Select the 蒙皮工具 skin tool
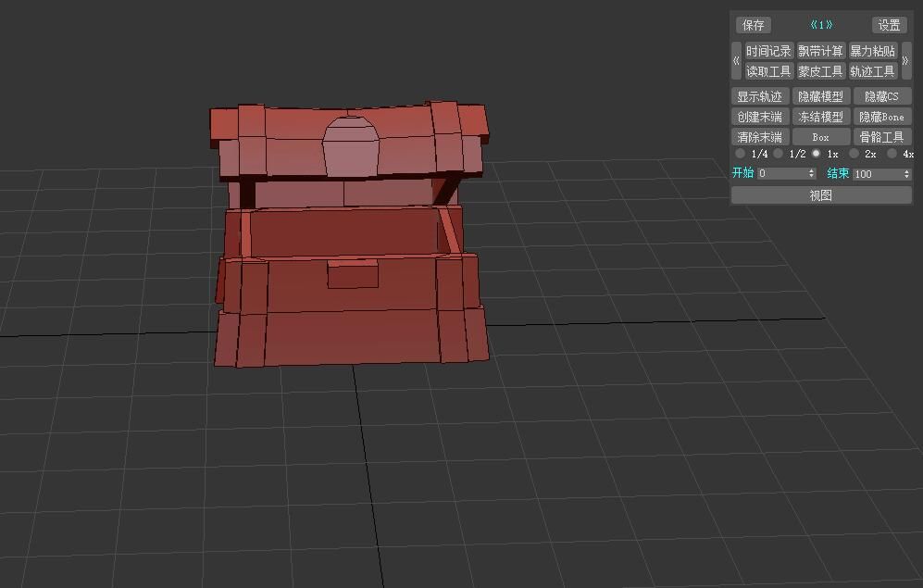This screenshot has width=923, height=588. tap(820, 71)
